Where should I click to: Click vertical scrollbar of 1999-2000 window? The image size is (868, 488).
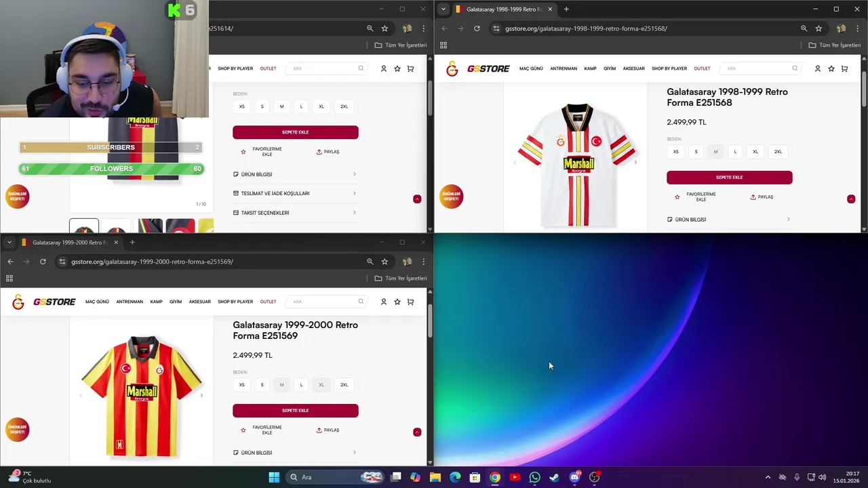coord(430,322)
